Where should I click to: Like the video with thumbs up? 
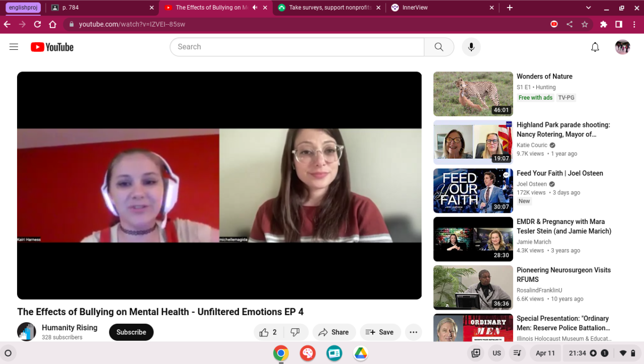pos(268,332)
